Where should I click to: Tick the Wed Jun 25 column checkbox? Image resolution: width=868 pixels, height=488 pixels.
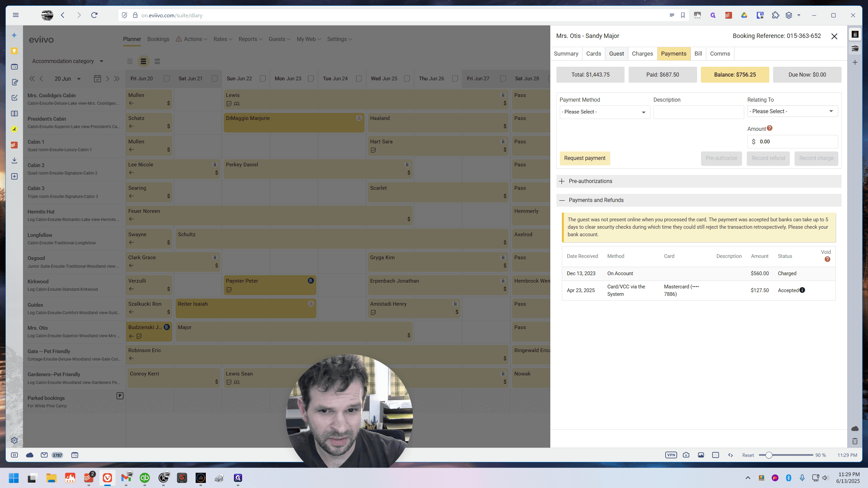tap(407, 79)
